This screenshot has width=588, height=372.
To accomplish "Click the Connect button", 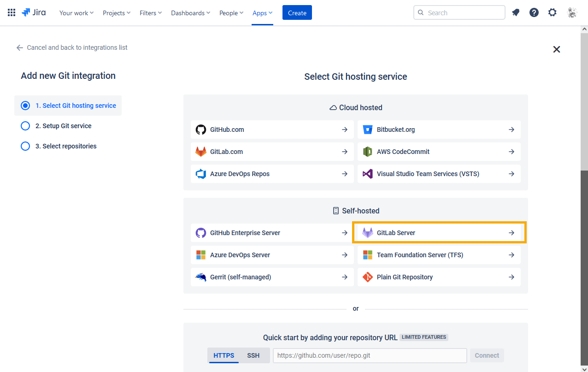I will (487, 355).
